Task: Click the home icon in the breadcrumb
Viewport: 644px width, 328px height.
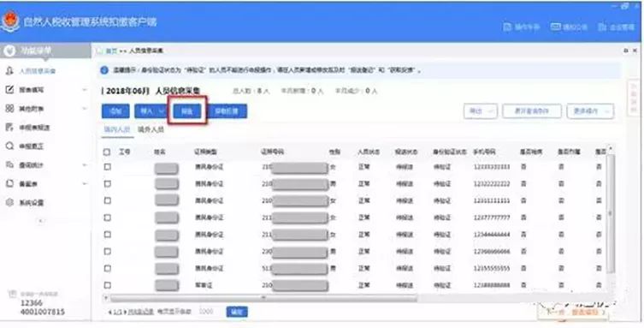Action: [100, 51]
